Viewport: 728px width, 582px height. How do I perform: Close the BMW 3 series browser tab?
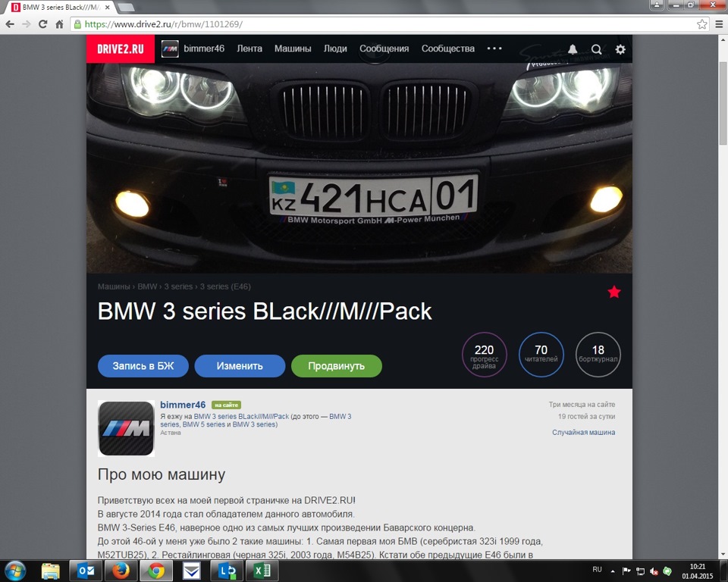coord(108,8)
